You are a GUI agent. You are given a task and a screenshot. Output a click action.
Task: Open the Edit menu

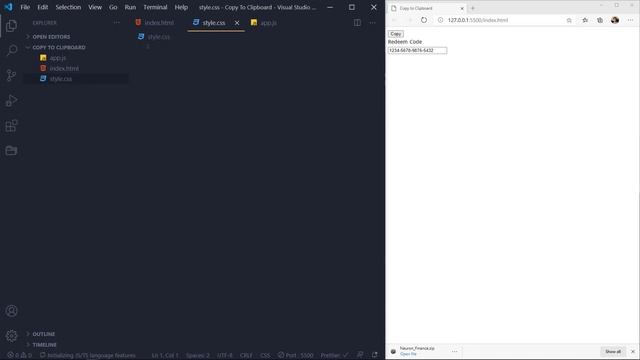tap(43, 7)
